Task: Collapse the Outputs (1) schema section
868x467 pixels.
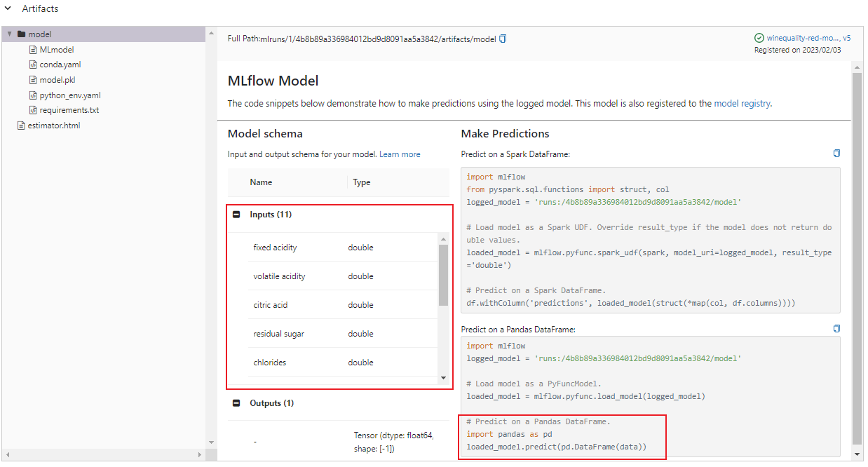Action: coord(236,402)
